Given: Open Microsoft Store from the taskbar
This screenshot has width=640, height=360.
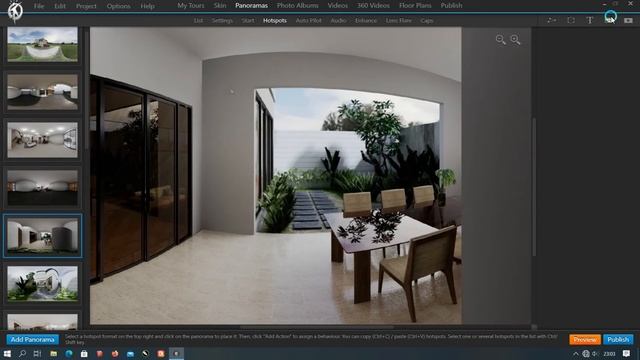Looking at the screenshot, I should (84, 353).
